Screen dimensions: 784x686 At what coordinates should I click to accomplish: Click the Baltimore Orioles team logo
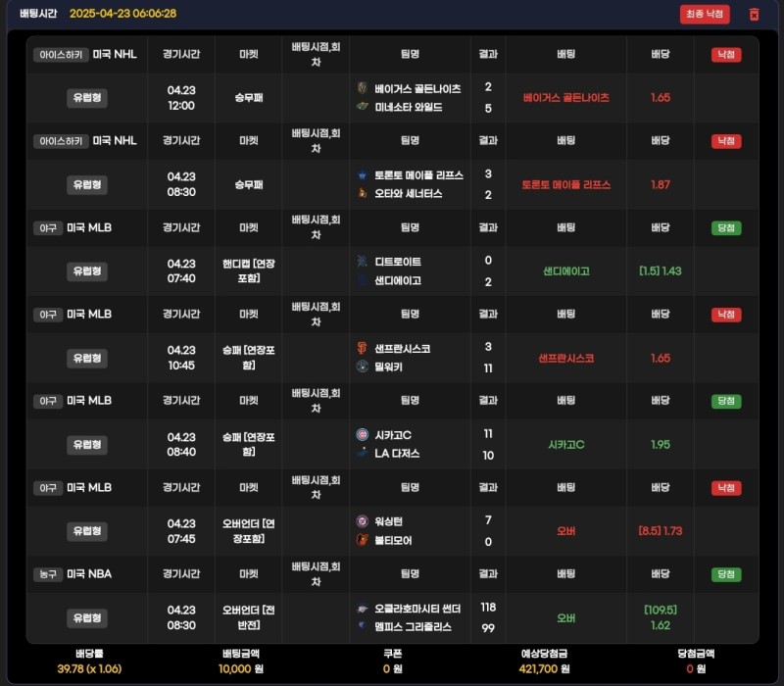pos(363,540)
